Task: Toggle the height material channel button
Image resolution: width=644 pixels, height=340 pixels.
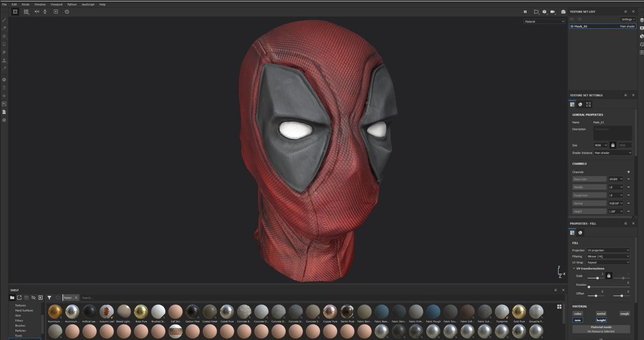Action: pos(601,320)
